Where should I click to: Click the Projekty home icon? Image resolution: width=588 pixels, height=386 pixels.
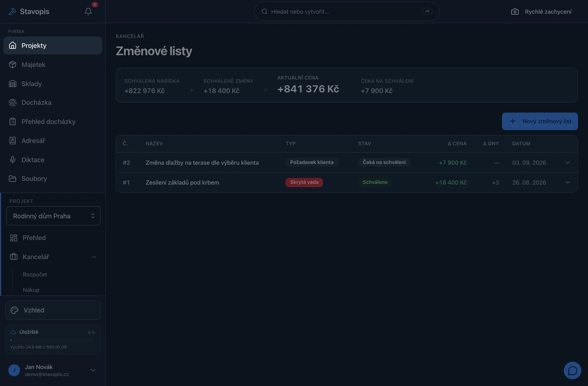click(12, 45)
